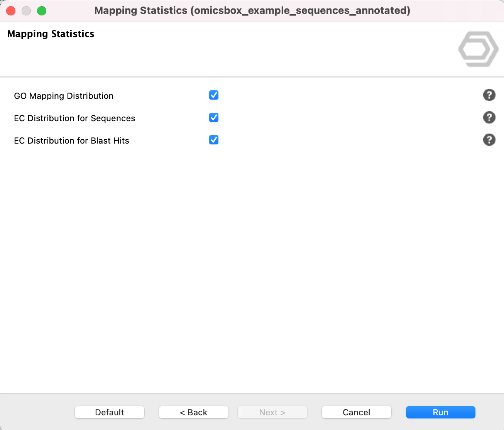
Task: Uncheck the GO Mapping Distribution checkbox
Action: [x=214, y=95]
